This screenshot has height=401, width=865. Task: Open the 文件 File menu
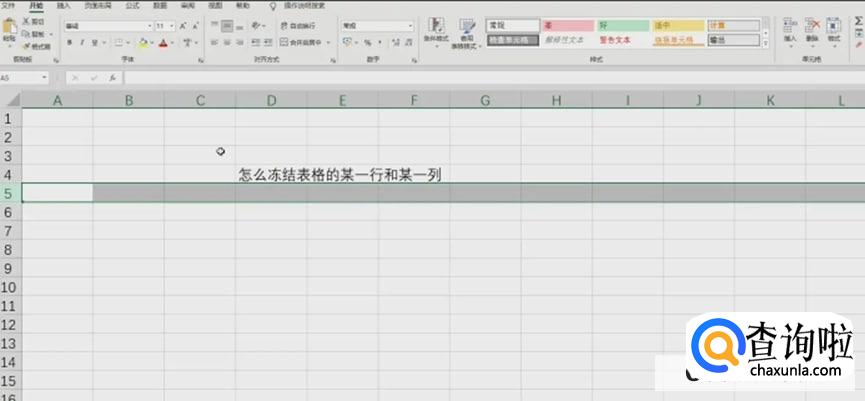click(8, 6)
